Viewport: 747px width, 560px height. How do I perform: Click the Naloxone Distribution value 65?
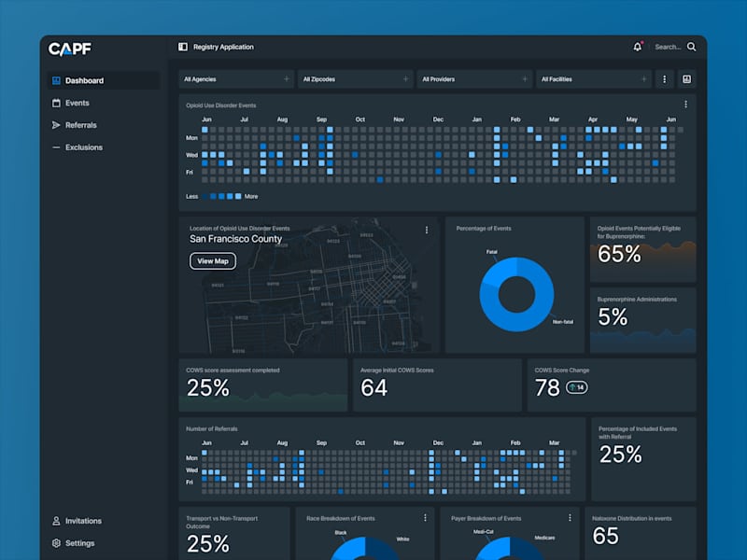(605, 536)
